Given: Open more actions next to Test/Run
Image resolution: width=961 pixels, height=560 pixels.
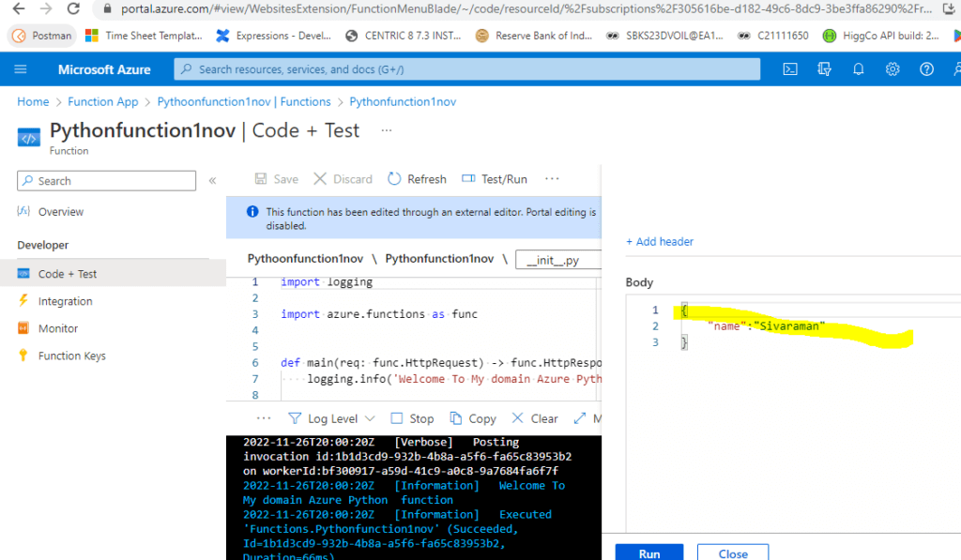Looking at the screenshot, I should (551, 178).
